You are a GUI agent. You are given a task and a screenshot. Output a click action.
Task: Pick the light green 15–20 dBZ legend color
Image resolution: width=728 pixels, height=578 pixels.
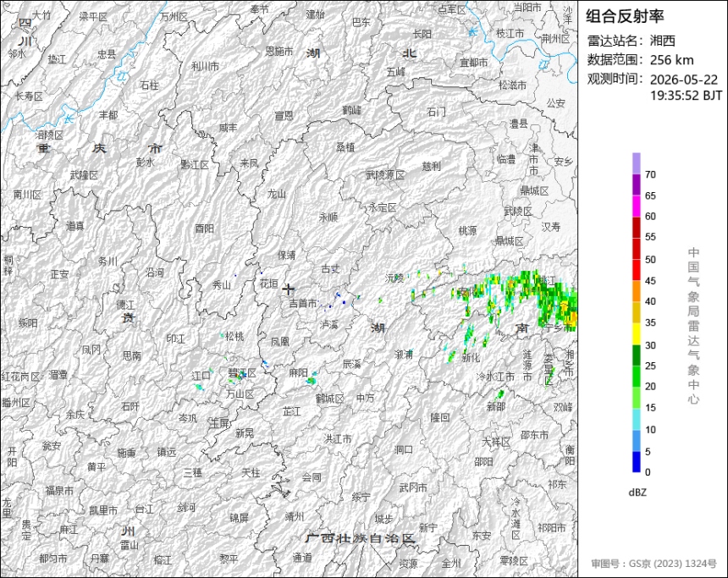coord(636,398)
